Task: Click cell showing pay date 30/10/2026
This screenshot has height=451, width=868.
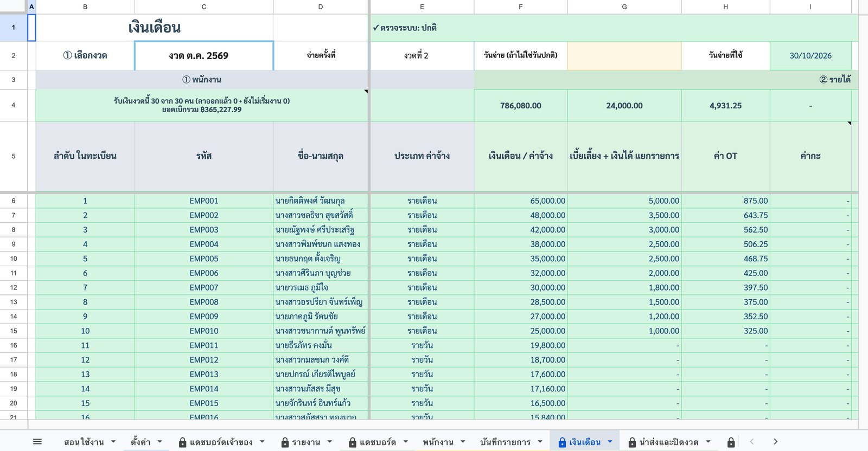Action: (x=810, y=56)
